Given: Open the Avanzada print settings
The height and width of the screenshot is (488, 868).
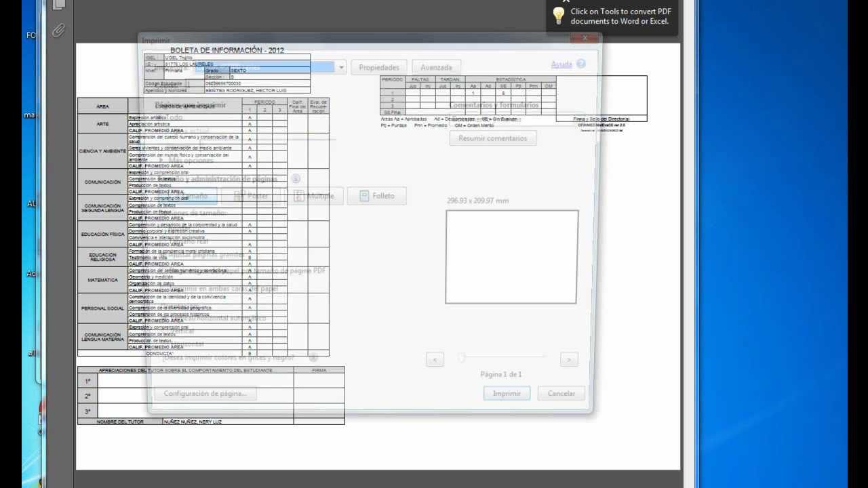Looking at the screenshot, I should [x=436, y=67].
